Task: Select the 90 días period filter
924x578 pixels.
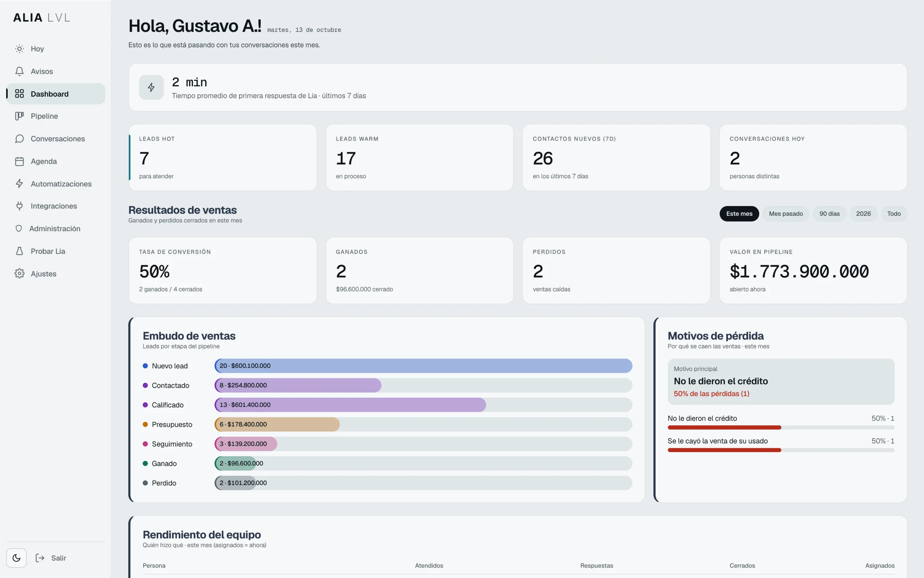Action: 829,214
